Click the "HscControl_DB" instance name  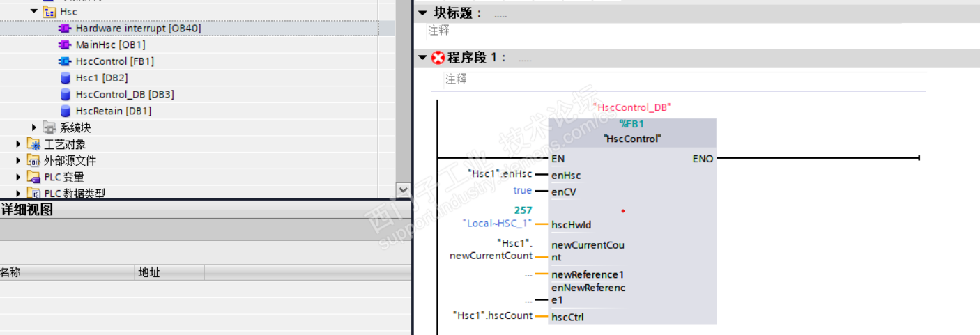coord(632,107)
